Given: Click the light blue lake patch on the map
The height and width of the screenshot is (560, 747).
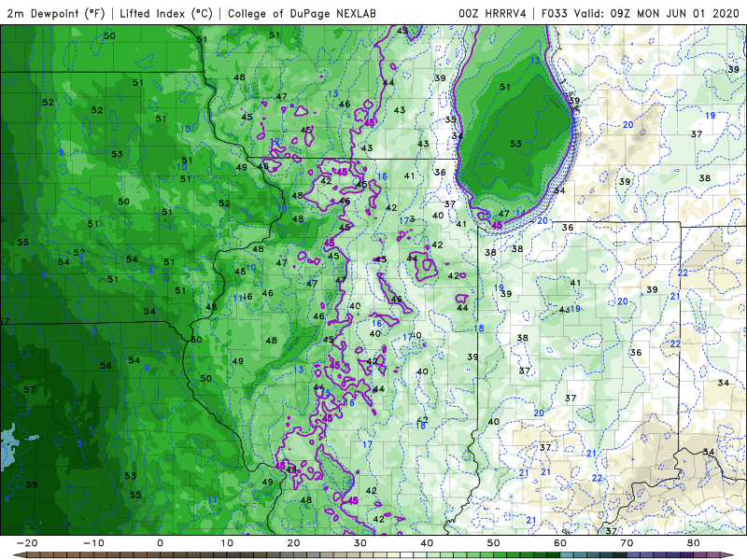Looking at the screenshot, I should pyautogui.click(x=9, y=445).
